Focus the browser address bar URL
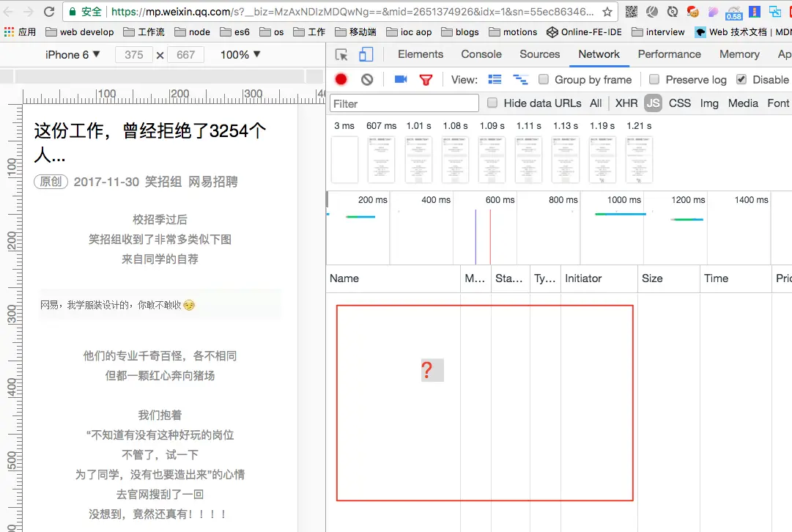This screenshot has height=532, width=792. pyautogui.click(x=352, y=12)
